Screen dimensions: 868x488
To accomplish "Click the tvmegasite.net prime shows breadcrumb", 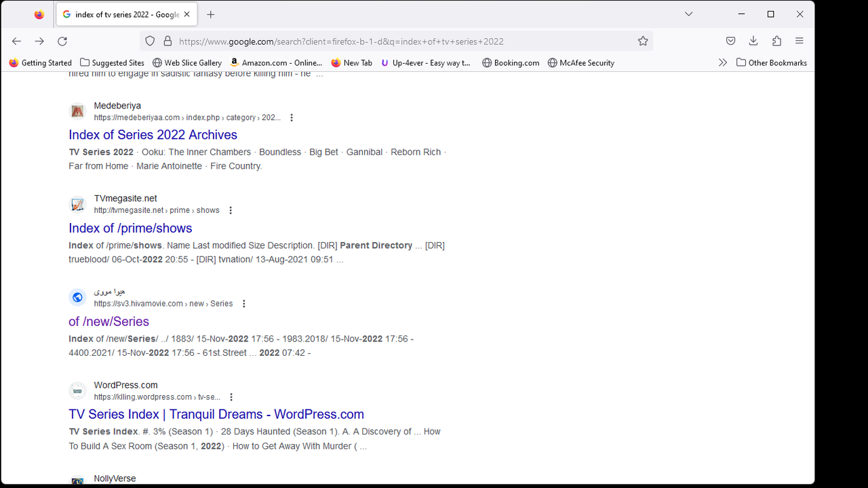I will coord(157,211).
